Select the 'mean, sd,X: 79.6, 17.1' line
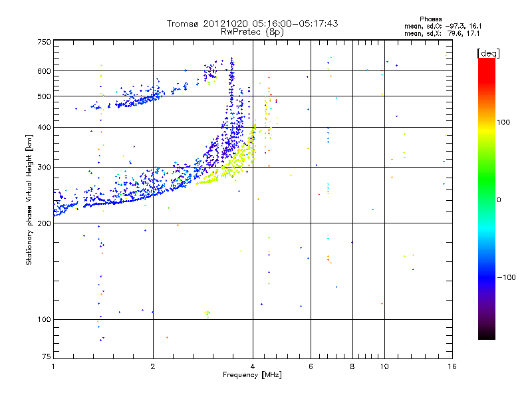 (x=442, y=34)
